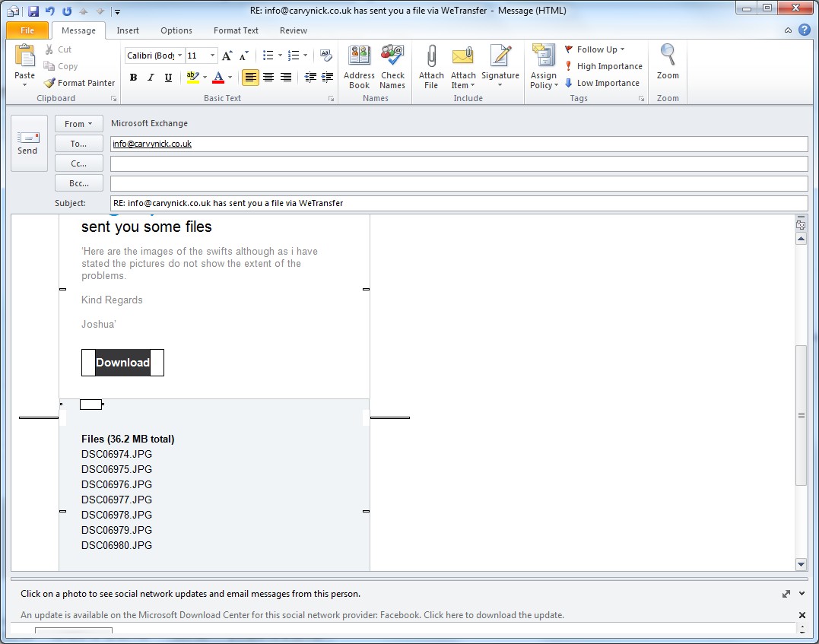Toggle italic text formatting
The image size is (819, 644).
[151, 78]
